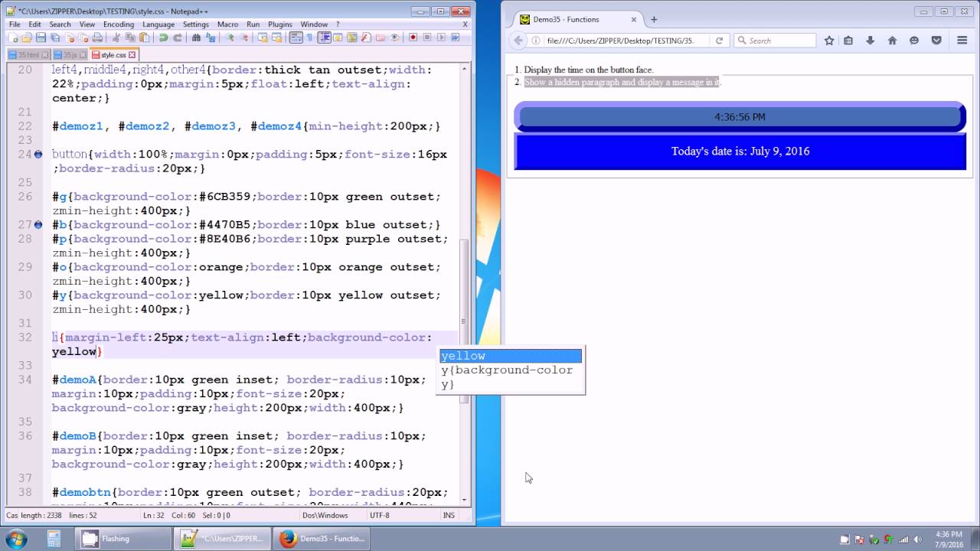Save to Pocket icon in Firefox
This screenshot has height=551, width=980.
coord(936,41)
